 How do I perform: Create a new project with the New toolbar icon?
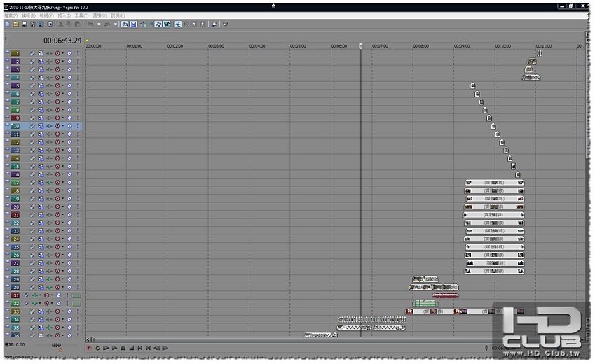point(7,24)
